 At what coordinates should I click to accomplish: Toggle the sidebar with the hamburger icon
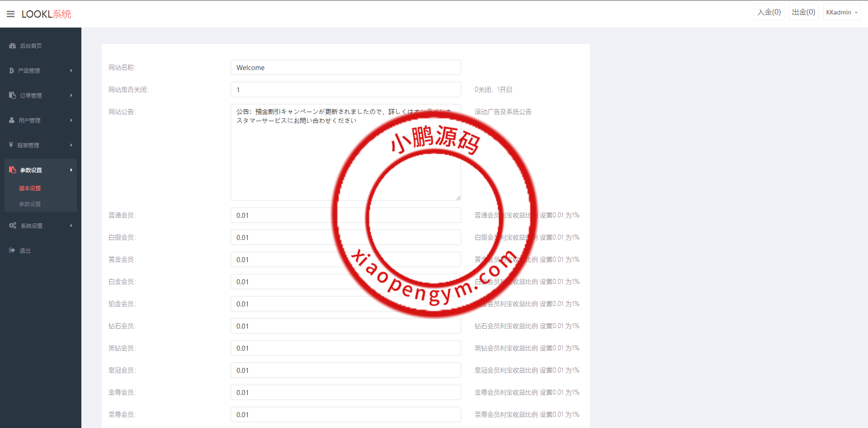(10, 14)
